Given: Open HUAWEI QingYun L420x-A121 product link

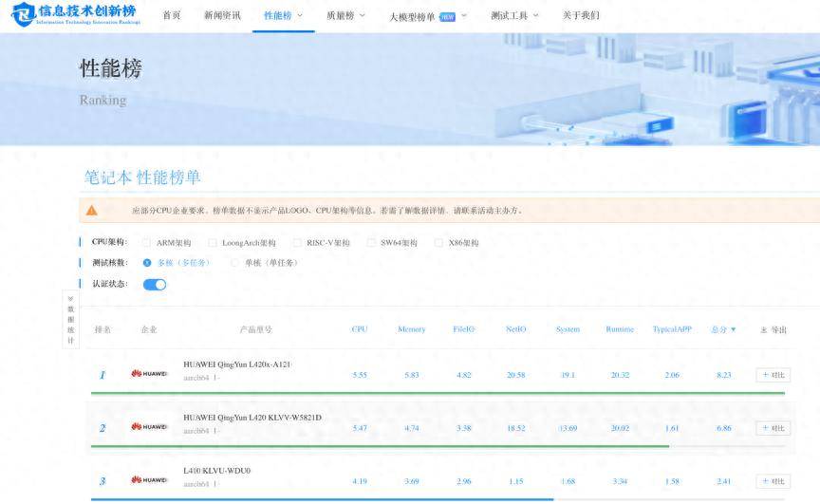Looking at the screenshot, I should [x=237, y=364].
